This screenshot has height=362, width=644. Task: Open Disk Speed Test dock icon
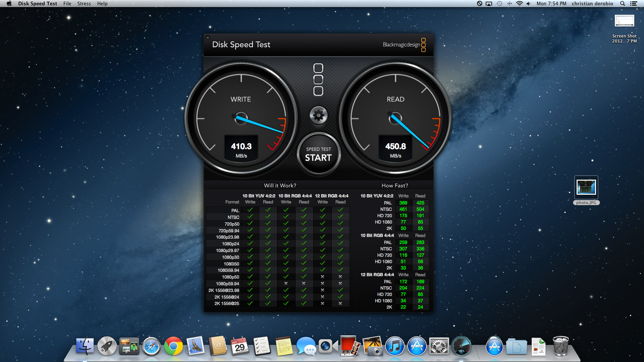(x=461, y=346)
